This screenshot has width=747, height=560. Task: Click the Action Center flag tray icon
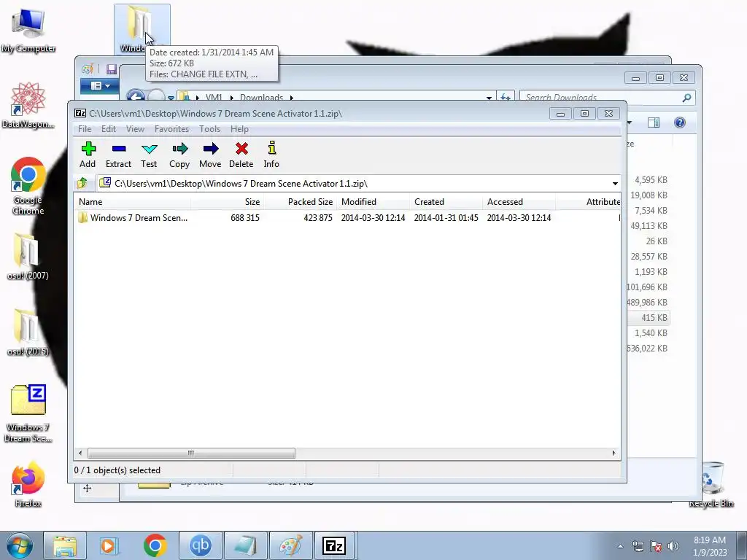point(656,546)
